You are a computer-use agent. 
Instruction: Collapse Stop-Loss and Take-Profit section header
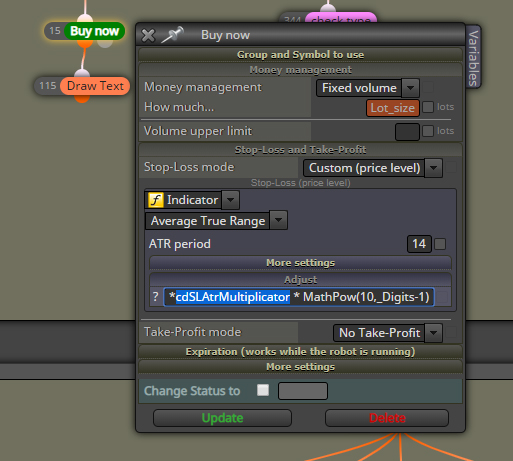pyautogui.click(x=300, y=150)
